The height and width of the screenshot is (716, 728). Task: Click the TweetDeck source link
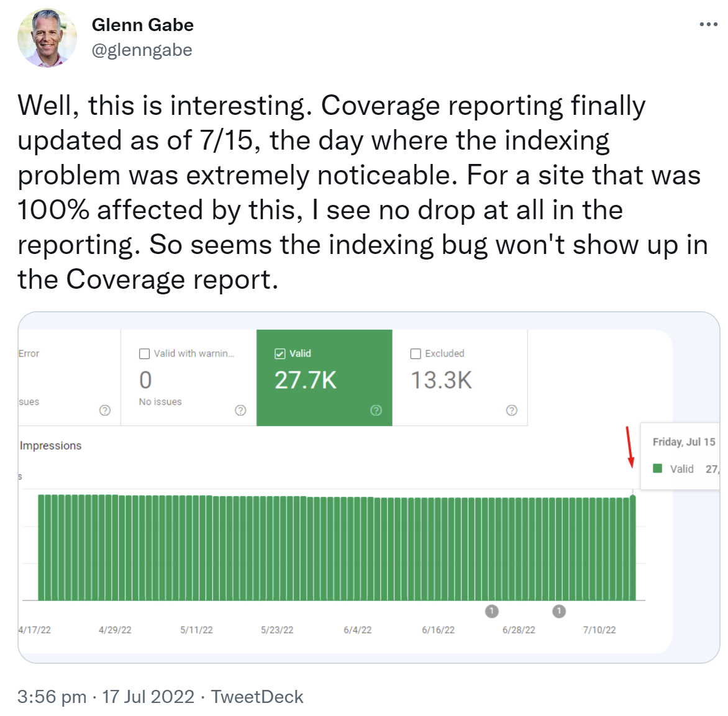pyautogui.click(x=257, y=696)
